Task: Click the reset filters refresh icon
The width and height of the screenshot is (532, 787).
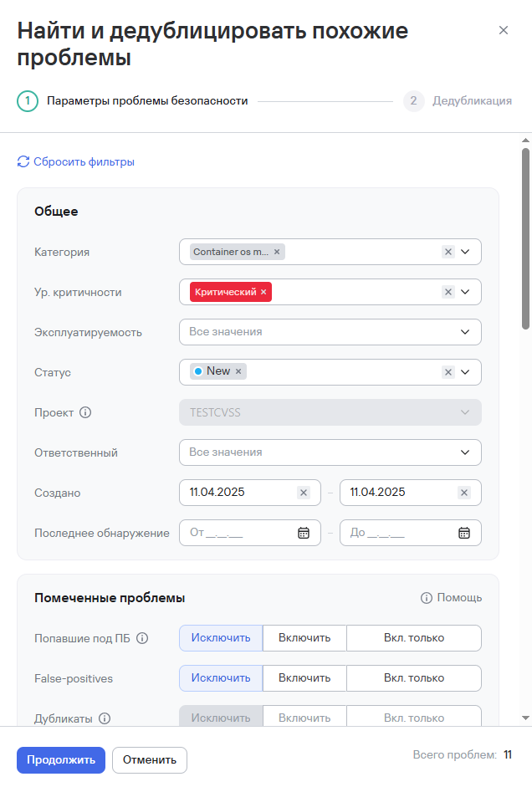Action: (23, 161)
